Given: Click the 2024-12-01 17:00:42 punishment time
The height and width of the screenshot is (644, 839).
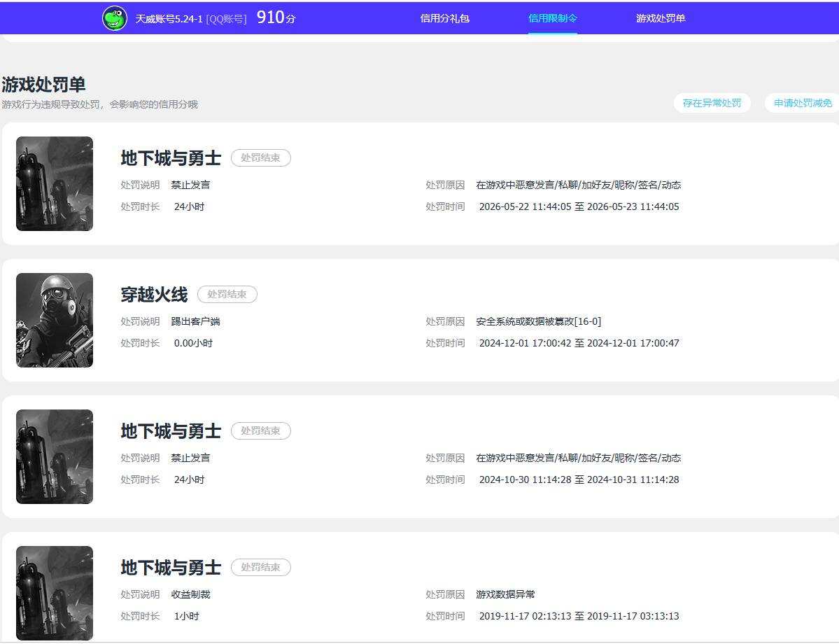Looking at the screenshot, I should (x=579, y=343).
